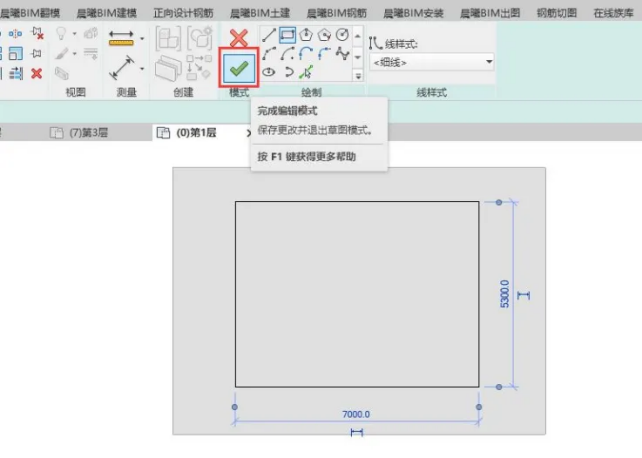Expand the draw tools gallery list
Viewport: 642px width, 458px height.
click(358, 75)
